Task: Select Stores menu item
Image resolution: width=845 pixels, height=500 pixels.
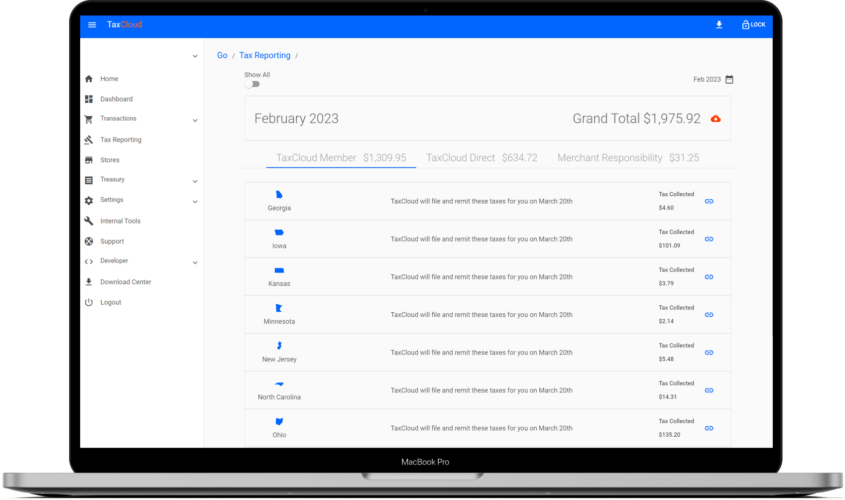Action: (110, 160)
